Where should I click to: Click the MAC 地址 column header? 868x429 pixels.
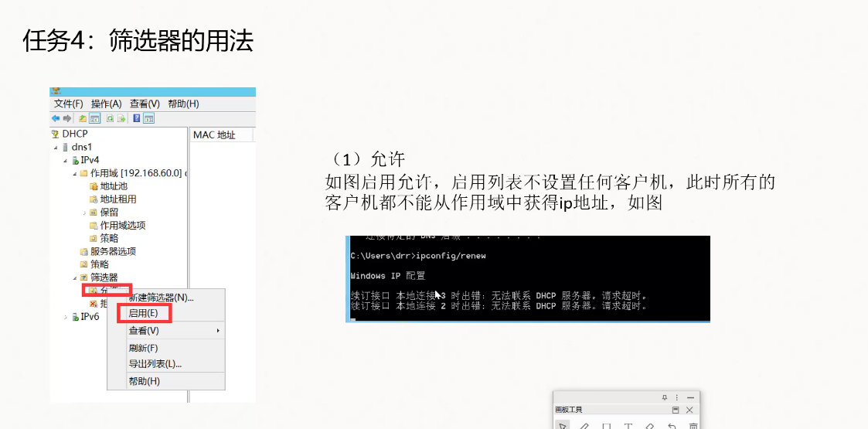click(221, 135)
